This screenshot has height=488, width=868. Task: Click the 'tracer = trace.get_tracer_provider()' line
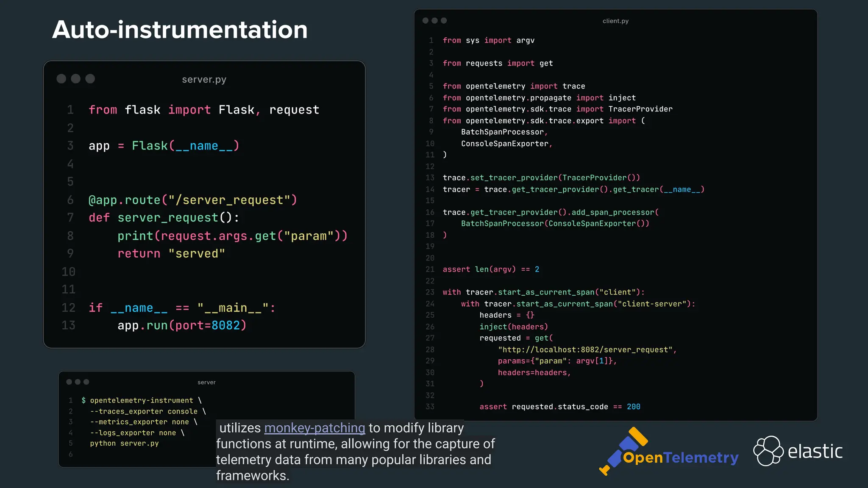point(574,190)
